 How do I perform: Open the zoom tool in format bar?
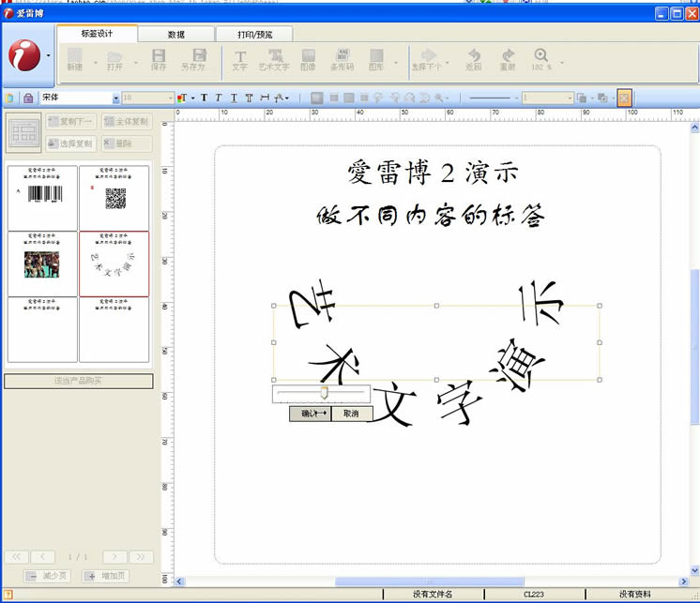pos(439,98)
